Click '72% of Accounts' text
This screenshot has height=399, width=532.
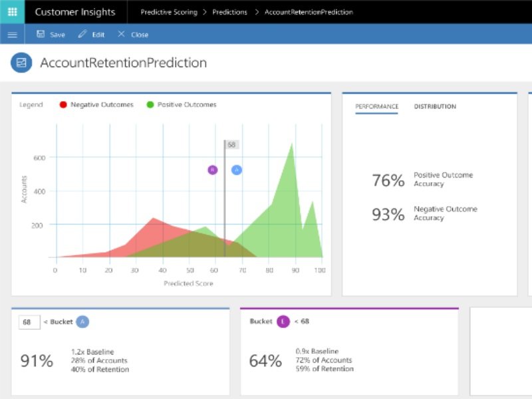[324, 360]
